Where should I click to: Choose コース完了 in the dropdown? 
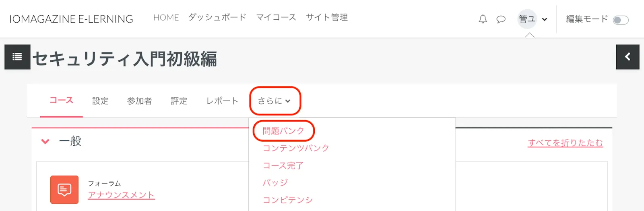[283, 165]
